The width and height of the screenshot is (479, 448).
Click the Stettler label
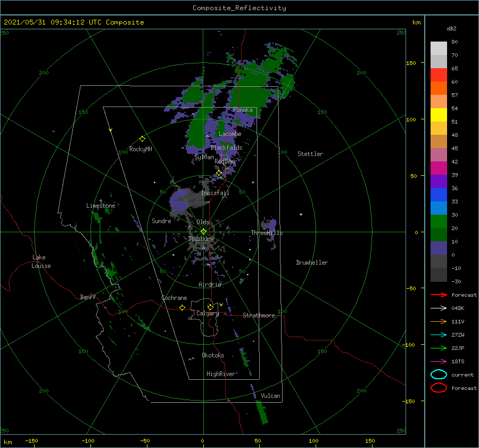[x=310, y=154]
